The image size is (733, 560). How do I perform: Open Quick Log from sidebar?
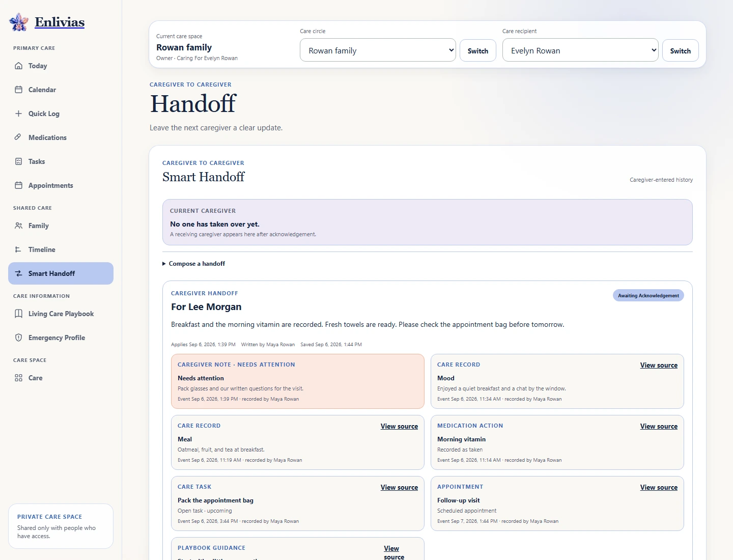[x=61, y=114]
